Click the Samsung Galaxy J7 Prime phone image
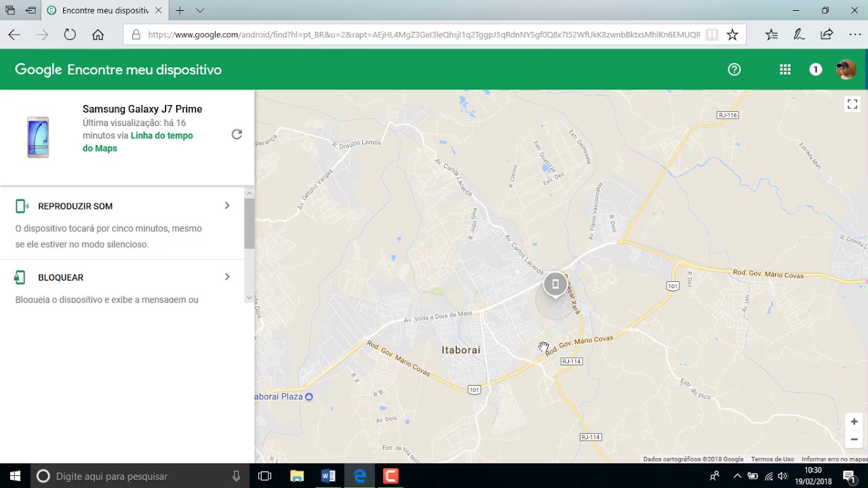Image resolution: width=868 pixels, height=488 pixels. click(38, 136)
